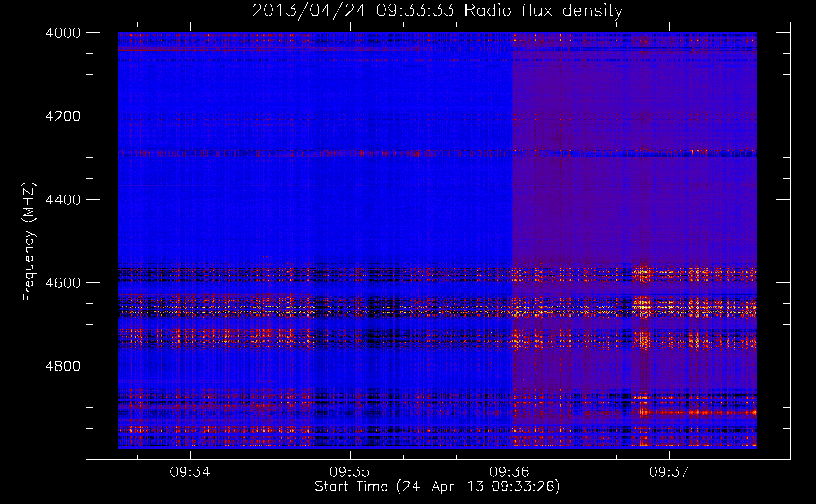Click the "4400" frequency tick label
The height and width of the screenshot is (504, 816).
[x=63, y=200]
